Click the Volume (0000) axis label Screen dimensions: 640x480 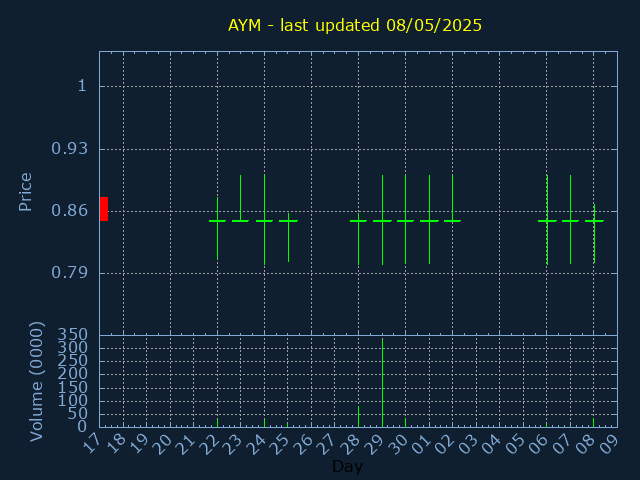pos(37,382)
